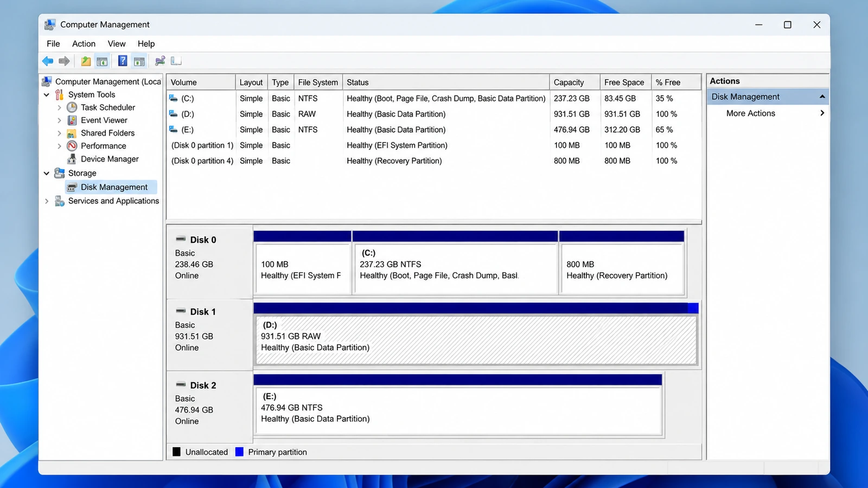Expand Services and Applications node
This screenshot has height=488, width=868.
[x=47, y=201]
